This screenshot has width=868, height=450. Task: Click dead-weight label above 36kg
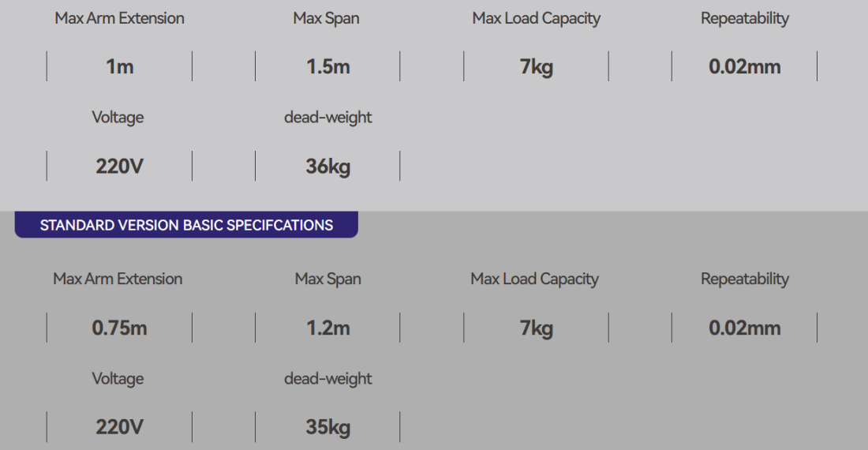[x=327, y=118]
